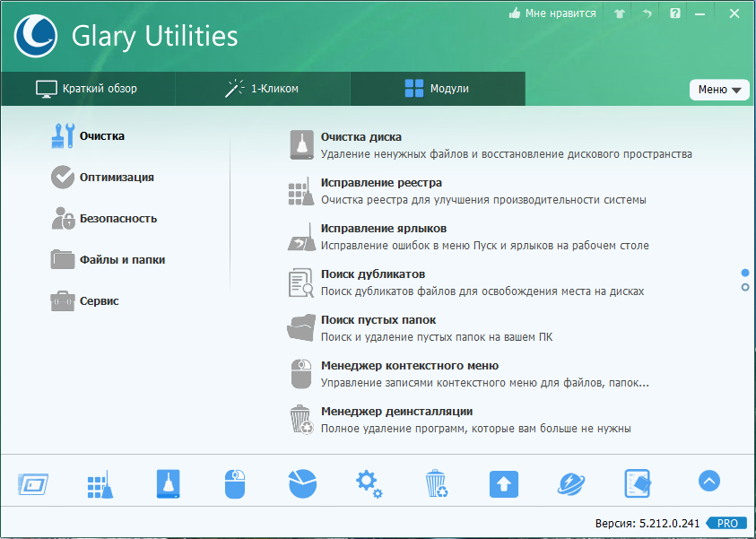Click the disk cleaner icon beside Очистка диска

[x=302, y=145]
